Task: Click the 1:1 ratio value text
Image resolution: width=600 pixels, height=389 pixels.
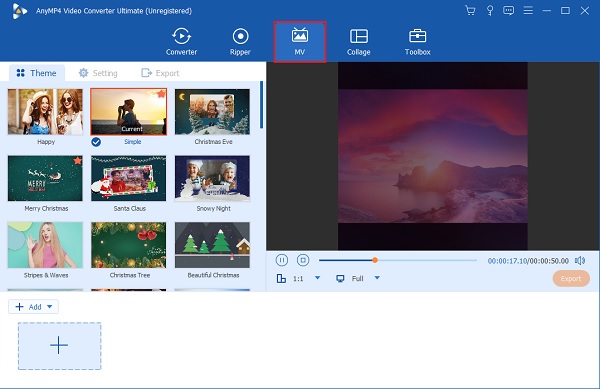Action: point(298,279)
